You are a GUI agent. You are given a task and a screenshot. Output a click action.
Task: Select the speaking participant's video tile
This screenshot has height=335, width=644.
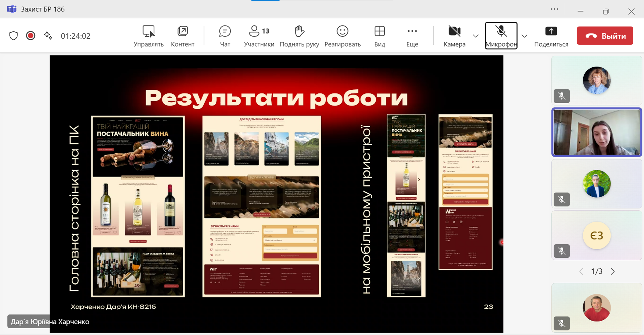596,132
